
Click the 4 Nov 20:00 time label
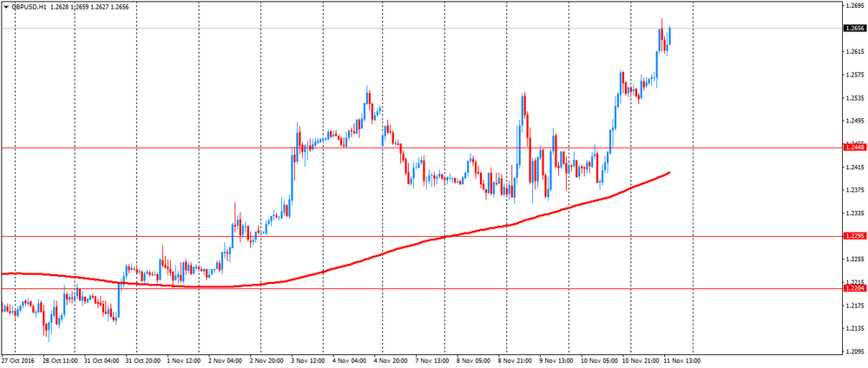click(x=391, y=361)
